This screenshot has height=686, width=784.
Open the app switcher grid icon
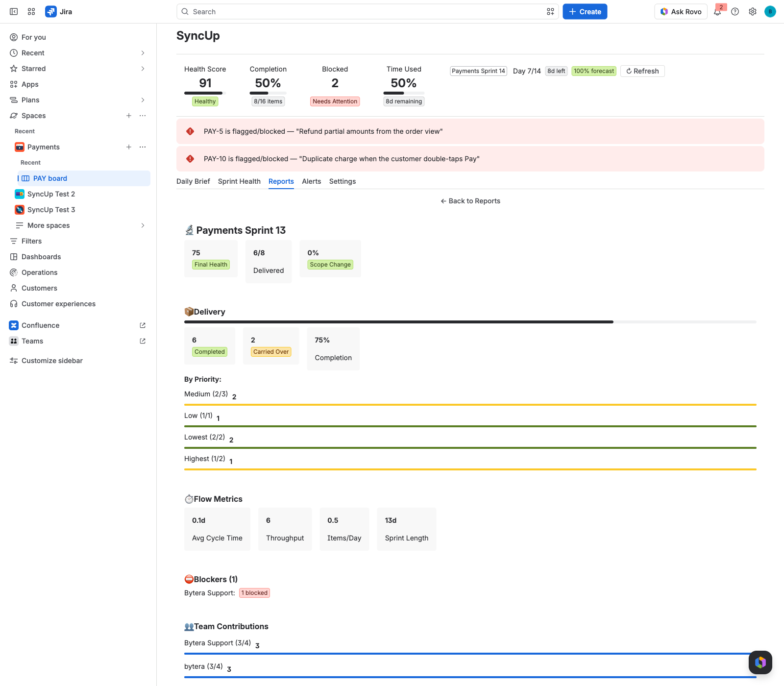(x=31, y=12)
